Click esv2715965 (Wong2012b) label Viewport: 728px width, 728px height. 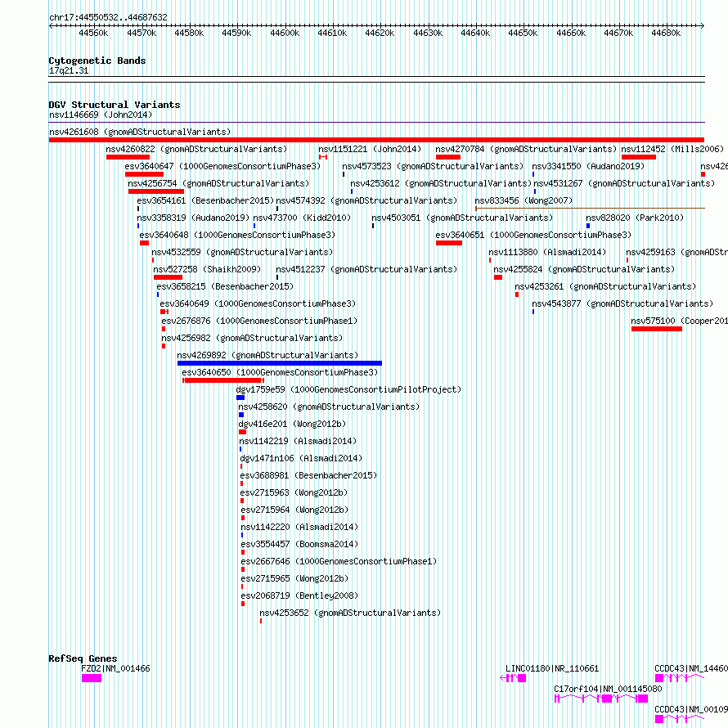[294, 578]
